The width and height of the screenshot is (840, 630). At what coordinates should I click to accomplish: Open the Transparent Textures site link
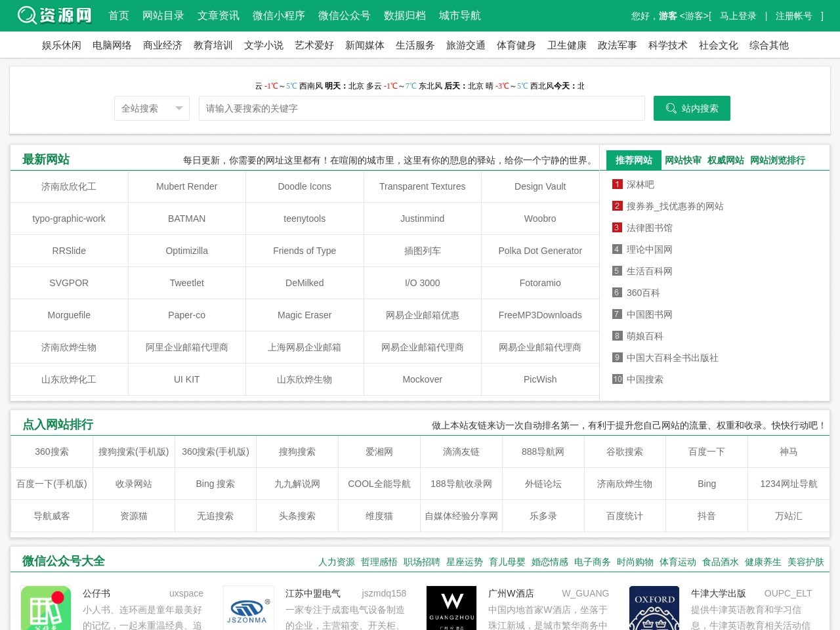[x=422, y=186]
